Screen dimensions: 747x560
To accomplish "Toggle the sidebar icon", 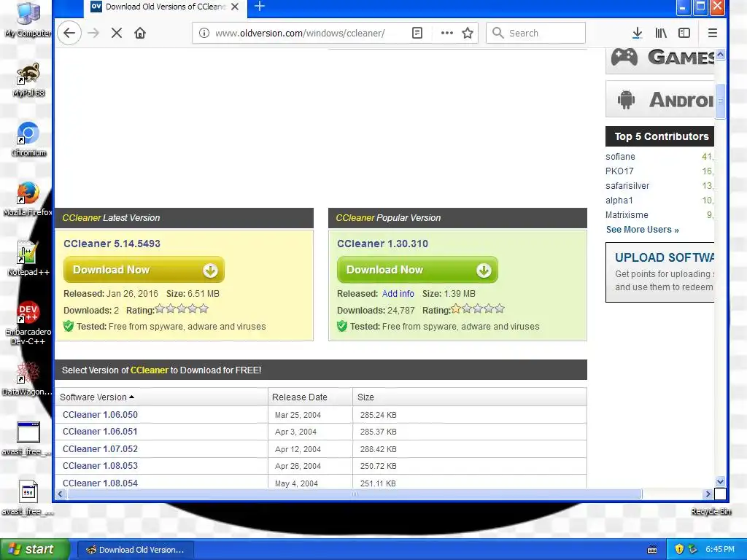I will point(684,33).
